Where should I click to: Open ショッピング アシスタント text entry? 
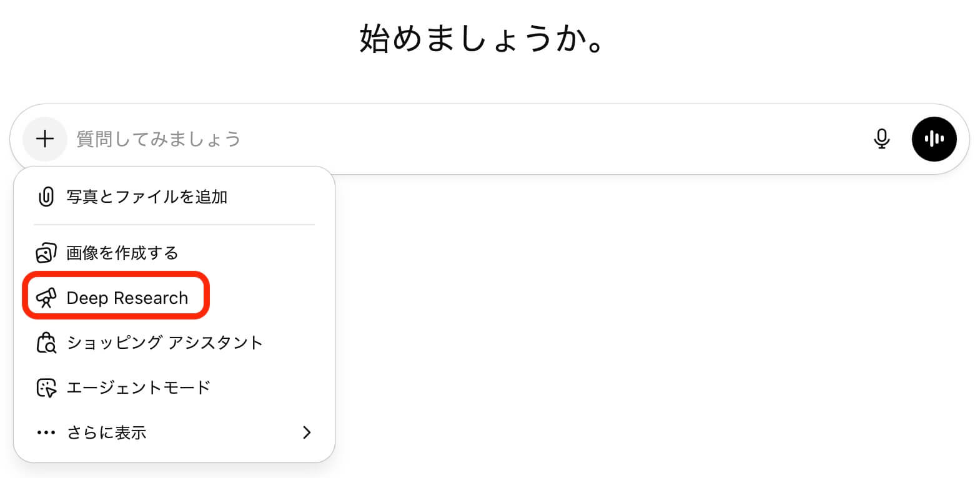click(165, 343)
